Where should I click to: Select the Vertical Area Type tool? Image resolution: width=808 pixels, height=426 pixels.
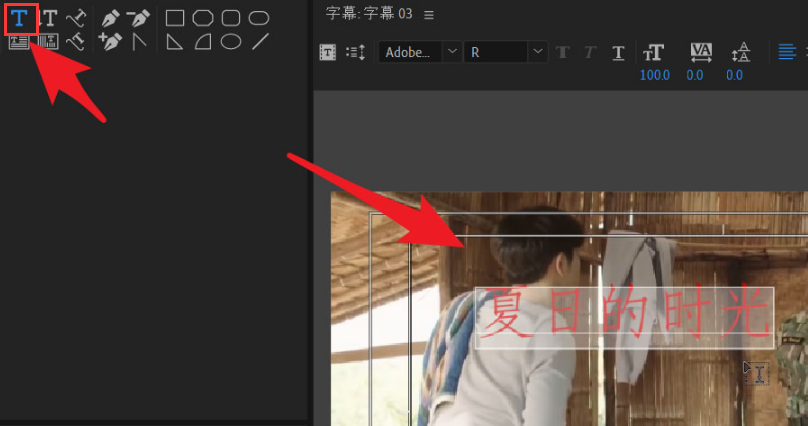click(x=48, y=42)
